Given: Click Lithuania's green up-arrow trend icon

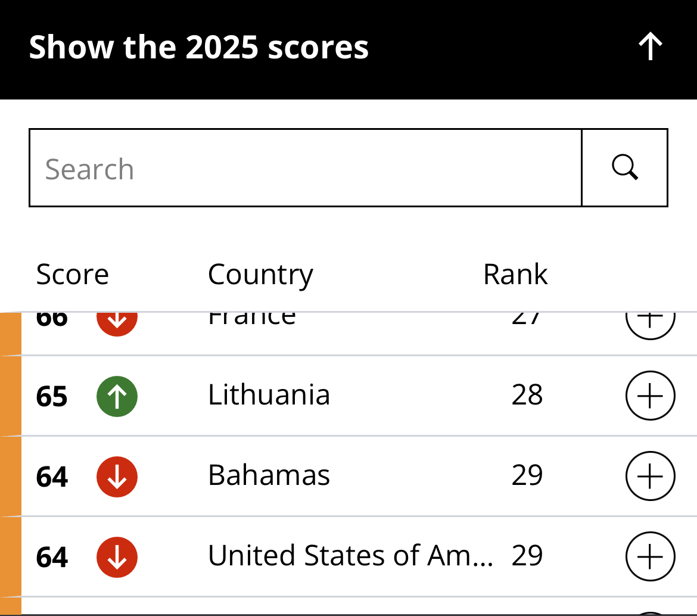Looking at the screenshot, I should click(x=117, y=396).
